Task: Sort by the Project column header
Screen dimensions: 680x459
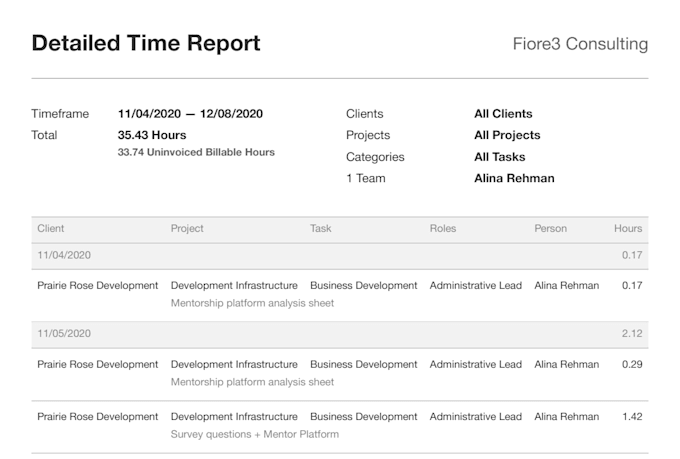Action: coord(187,229)
